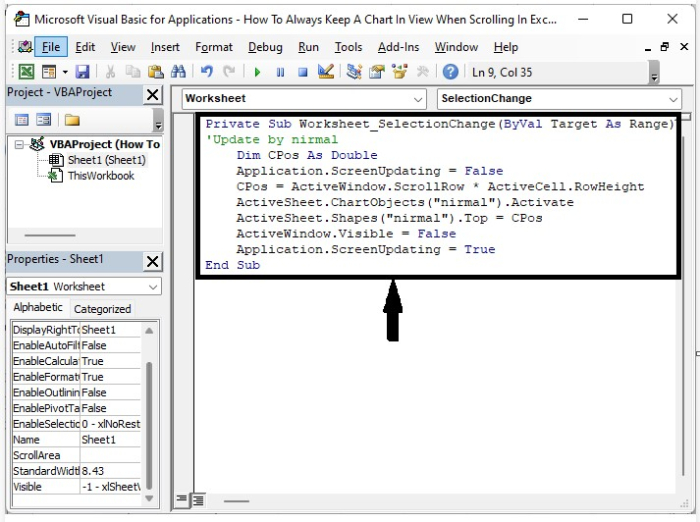
Task: Open the Sheet1 Worksheet object dropdown
Action: [153, 287]
